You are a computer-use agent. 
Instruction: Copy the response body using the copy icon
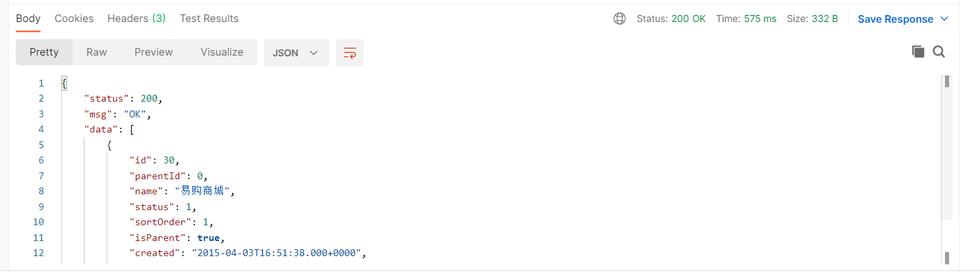(x=918, y=52)
